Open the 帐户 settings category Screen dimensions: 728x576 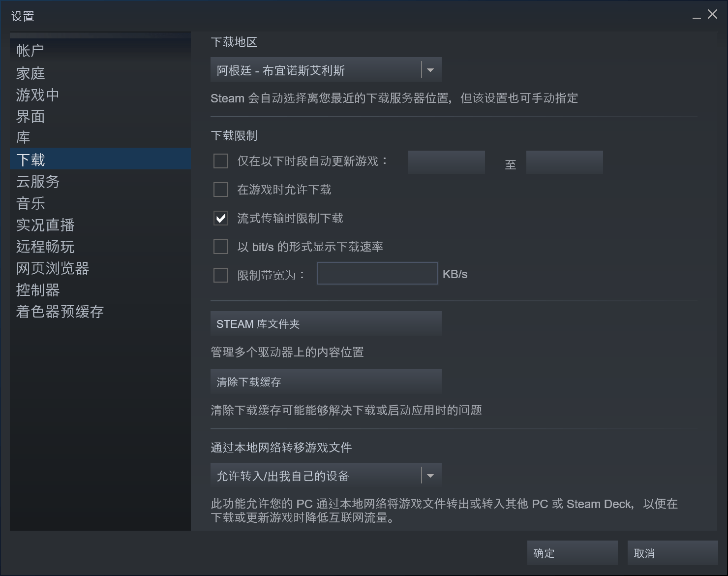[100, 50]
